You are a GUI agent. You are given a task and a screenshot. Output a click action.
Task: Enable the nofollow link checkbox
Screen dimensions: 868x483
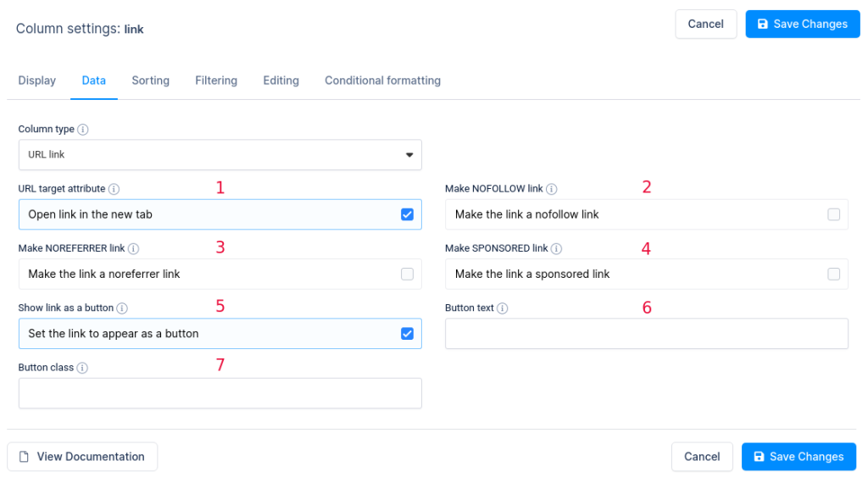point(833,214)
